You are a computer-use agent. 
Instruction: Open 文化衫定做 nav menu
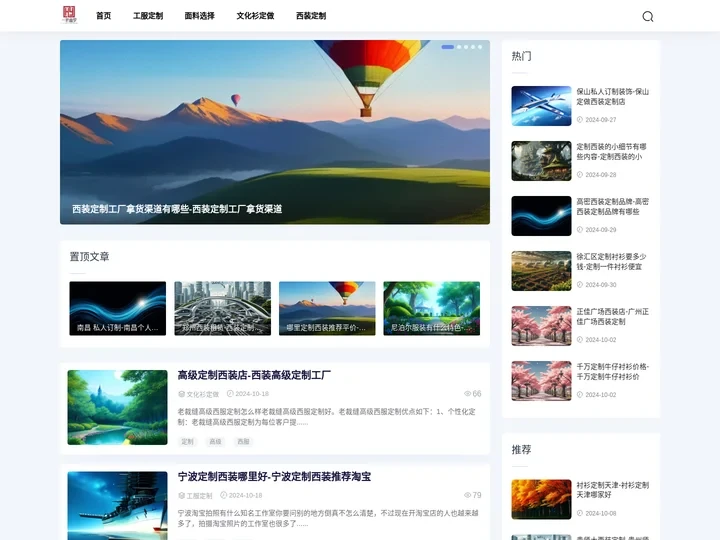point(255,16)
